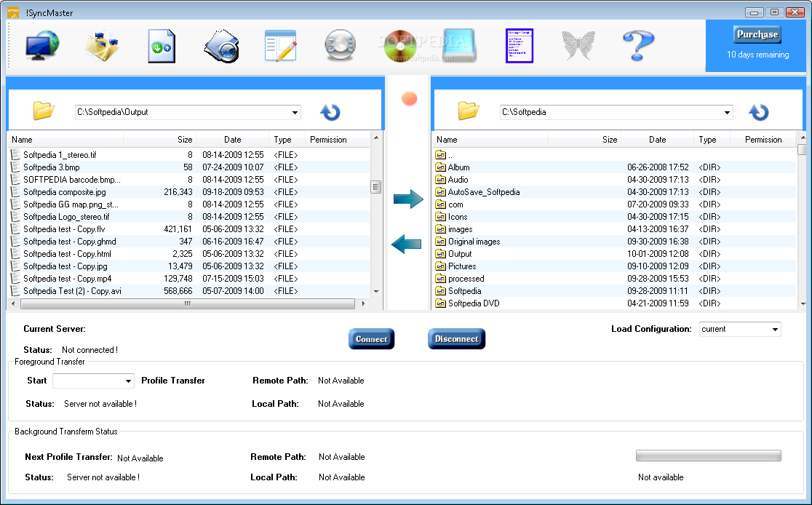Image resolution: width=812 pixels, height=505 pixels.
Task: Browse folder icon beside C:\Softpedia\Output path
Action: coord(44,111)
